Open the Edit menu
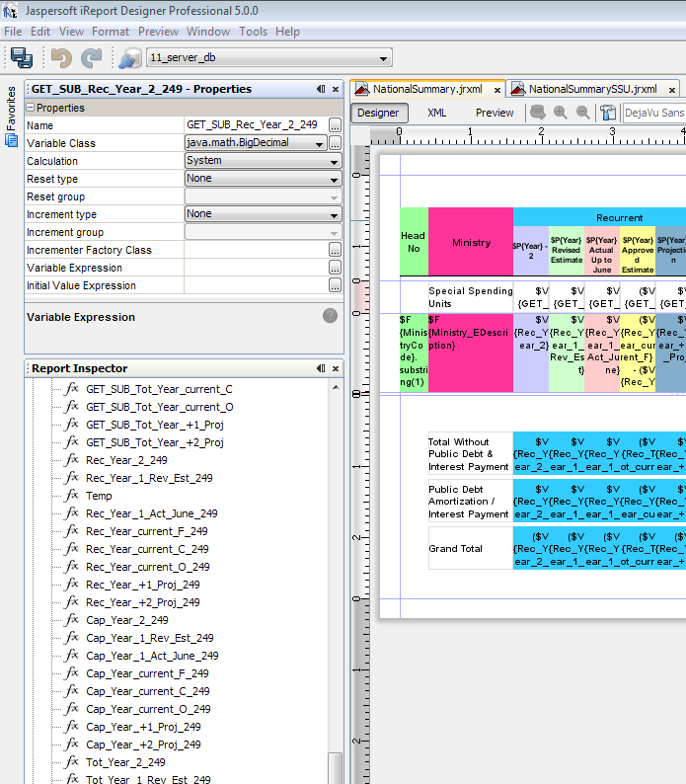This screenshot has width=686, height=784. pos(40,32)
